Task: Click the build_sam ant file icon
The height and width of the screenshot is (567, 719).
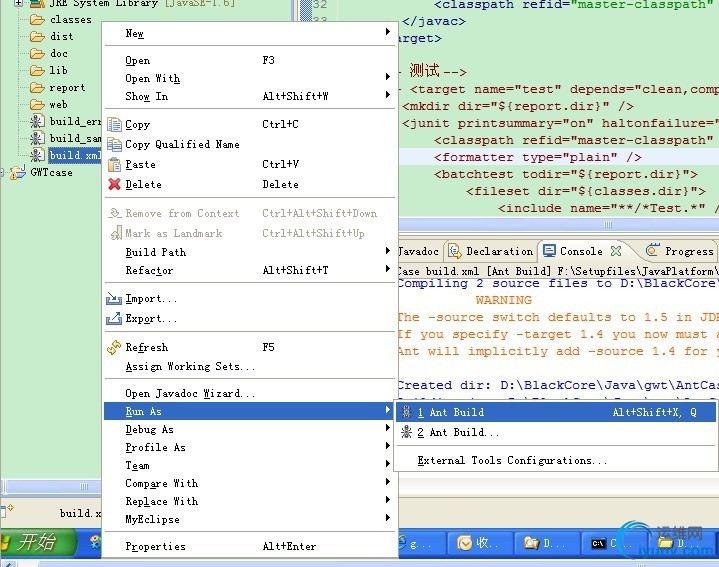Action: tap(37, 138)
